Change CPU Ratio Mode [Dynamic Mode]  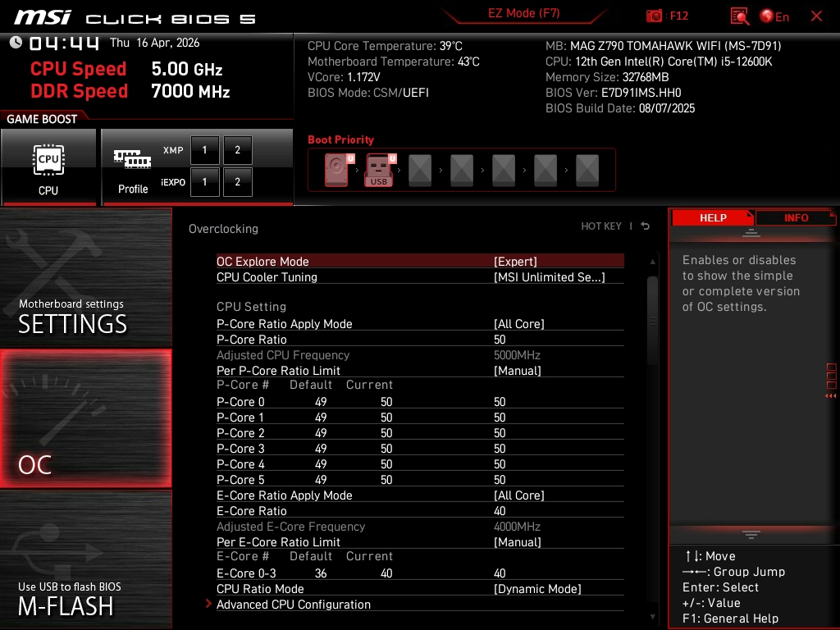point(420,588)
